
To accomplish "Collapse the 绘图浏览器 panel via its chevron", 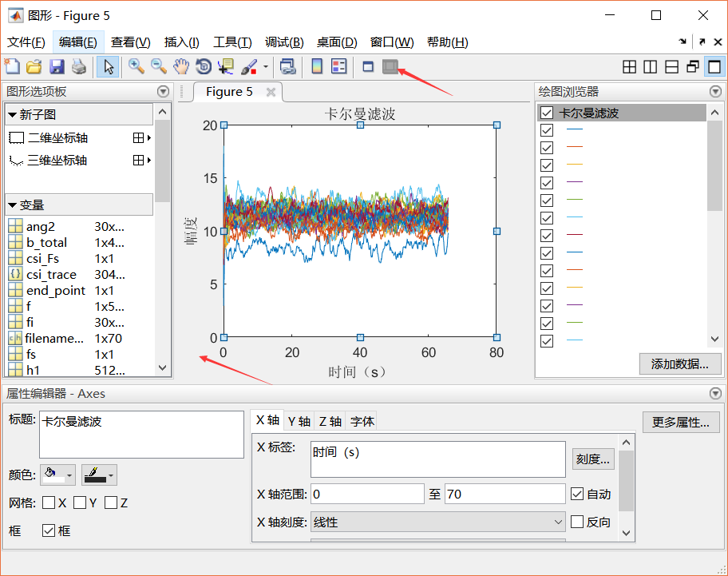I will [x=715, y=91].
